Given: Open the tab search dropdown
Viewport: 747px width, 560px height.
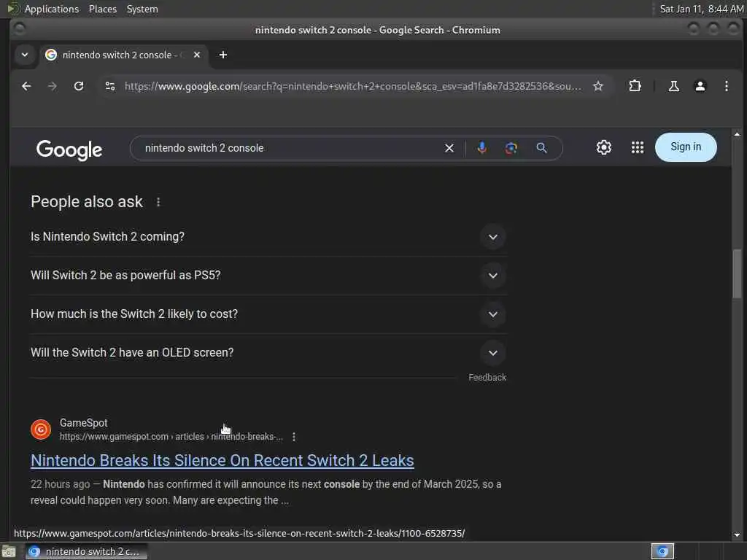Looking at the screenshot, I should (x=25, y=55).
